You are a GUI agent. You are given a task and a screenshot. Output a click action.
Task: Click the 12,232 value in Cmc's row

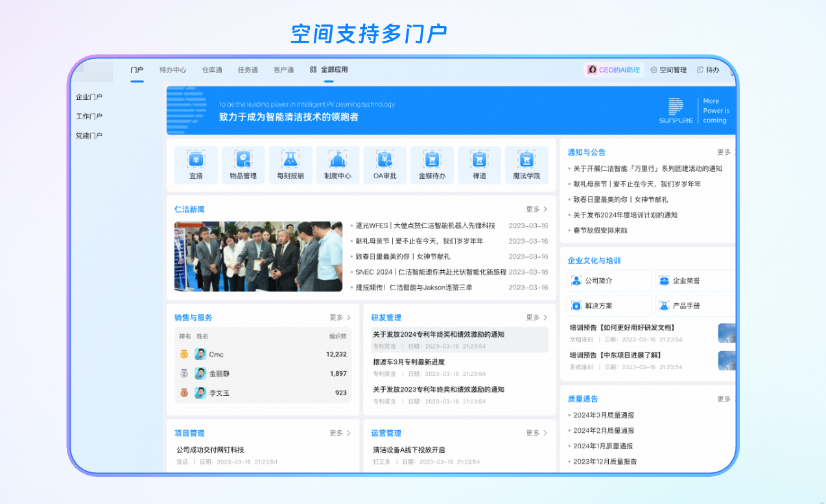tap(336, 354)
